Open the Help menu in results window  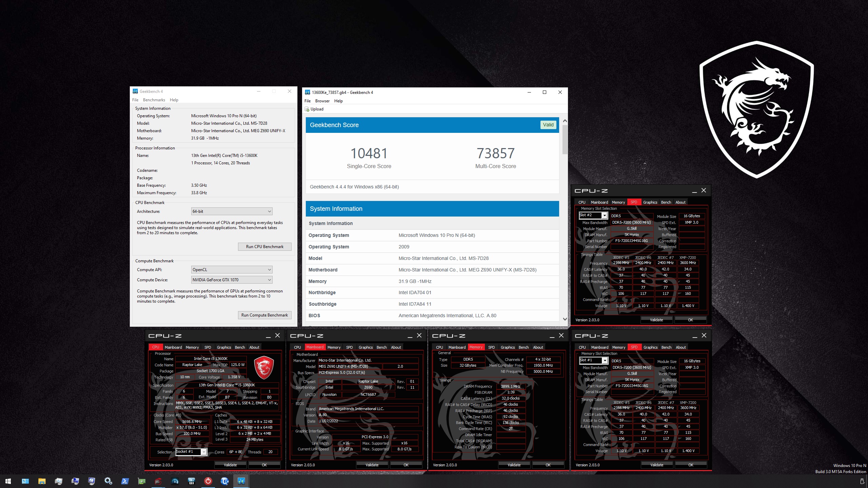click(338, 101)
